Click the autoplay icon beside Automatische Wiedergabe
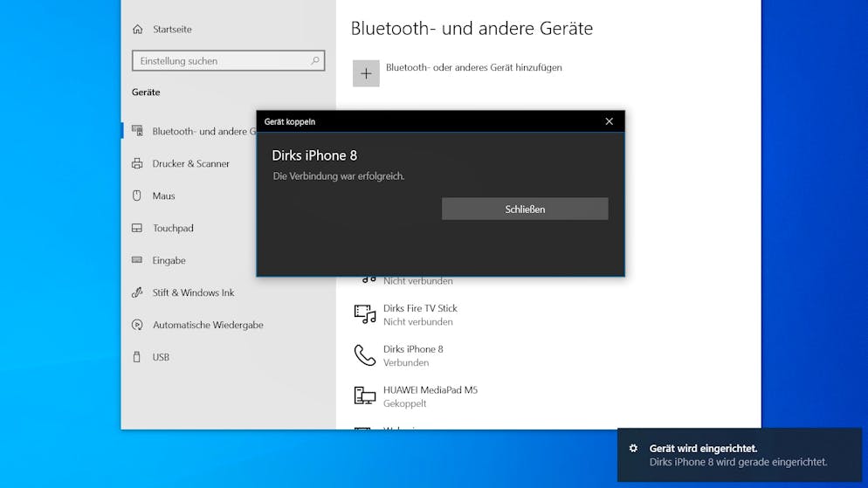Screen dimensions: 868x488 pos(137,325)
